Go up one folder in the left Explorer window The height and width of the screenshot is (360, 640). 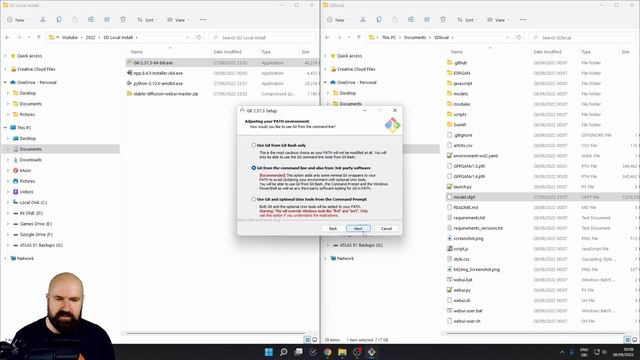[x=39, y=37]
